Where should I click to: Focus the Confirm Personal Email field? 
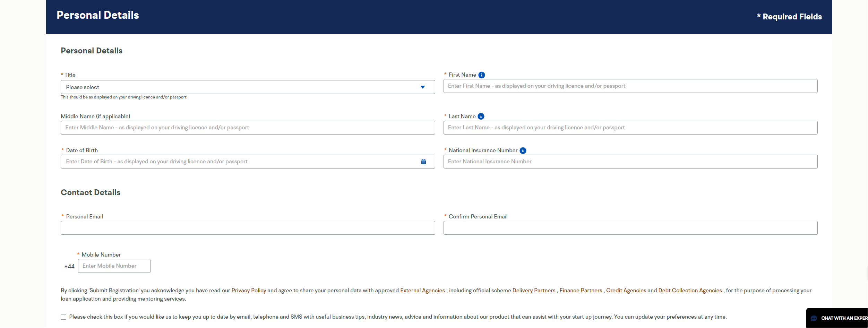pyautogui.click(x=630, y=228)
